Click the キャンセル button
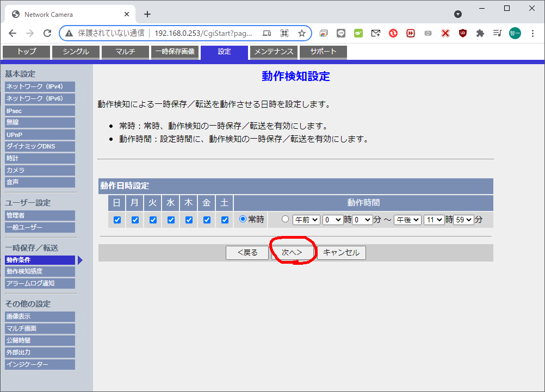 (341, 252)
